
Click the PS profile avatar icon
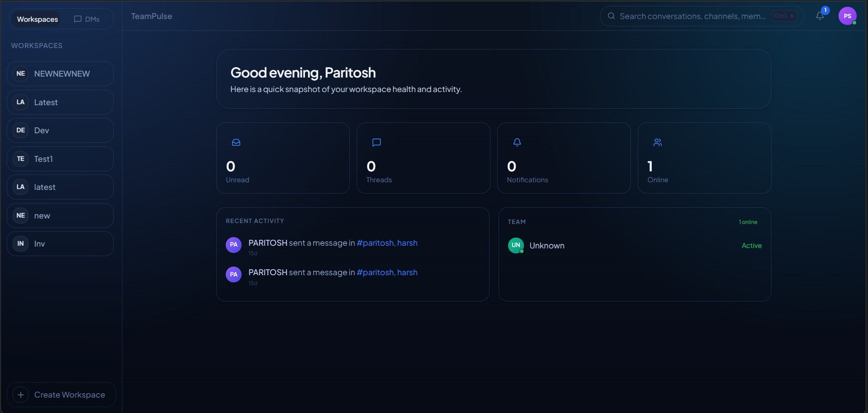[x=848, y=16]
